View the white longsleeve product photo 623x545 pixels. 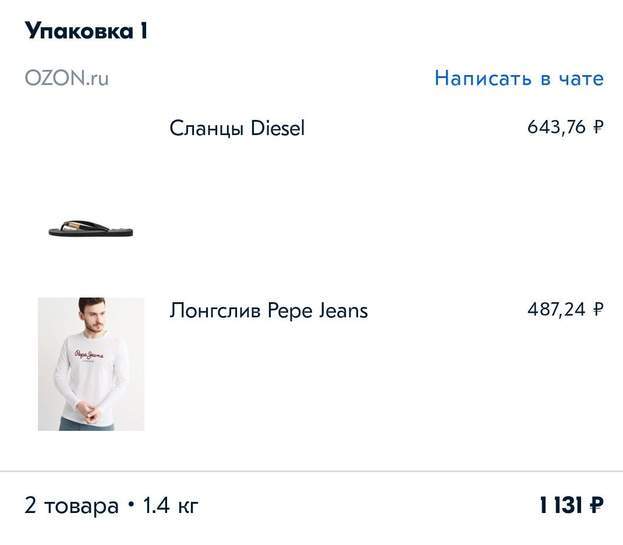(x=91, y=364)
